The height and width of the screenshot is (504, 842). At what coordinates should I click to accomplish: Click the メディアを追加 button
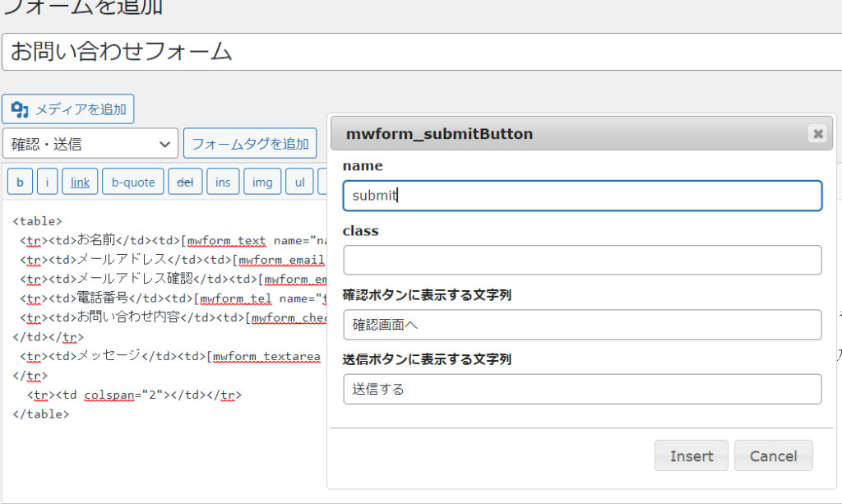pyautogui.click(x=67, y=109)
